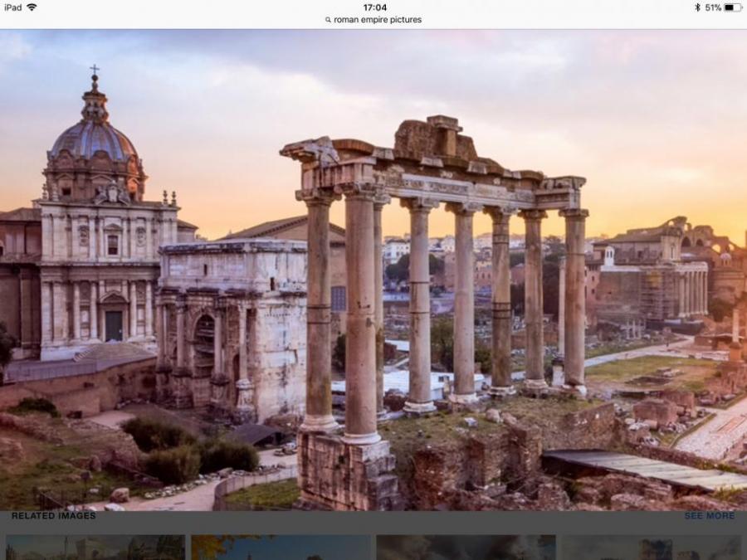Tap the battery icon in status bar
This screenshot has width=747, height=560.
pyautogui.click(x=732, y=7)
